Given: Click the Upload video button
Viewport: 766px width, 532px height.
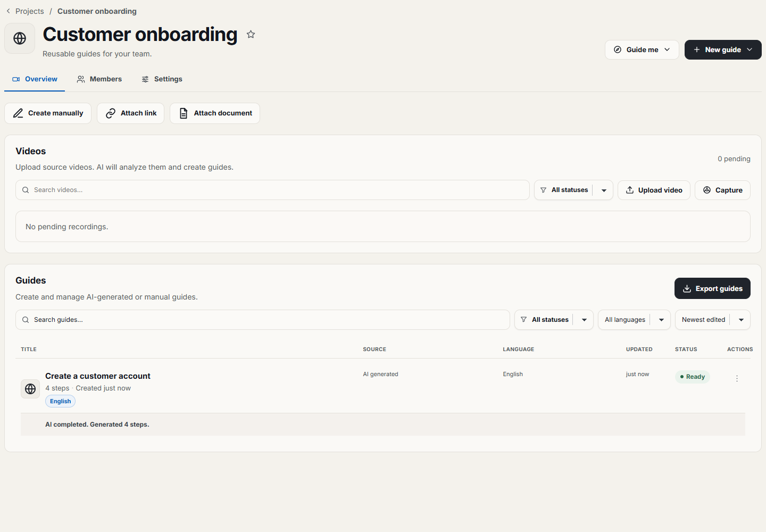Looking at the screenshot, I should 654,190.
